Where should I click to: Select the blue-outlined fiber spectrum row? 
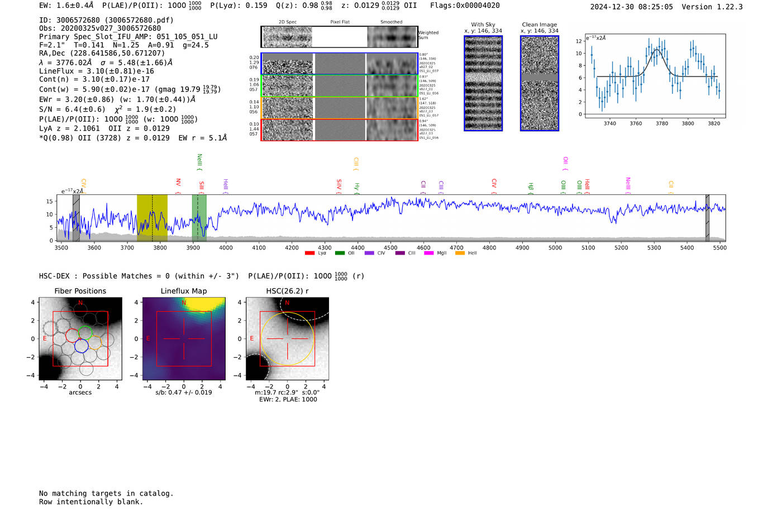339,64
